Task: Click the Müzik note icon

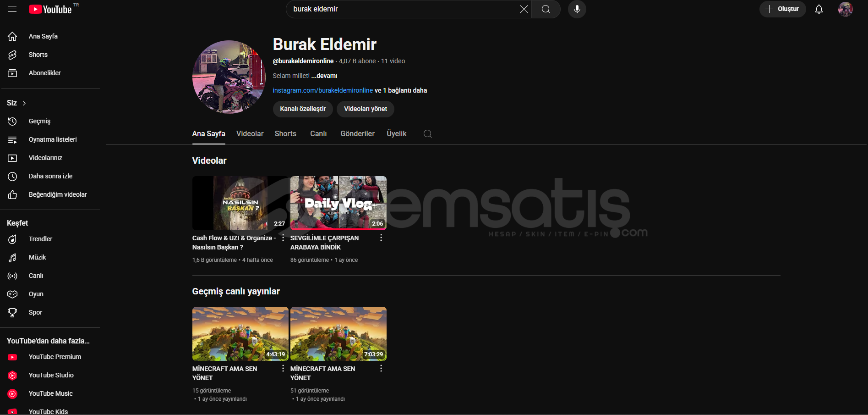Action: [x=12, y=257]
